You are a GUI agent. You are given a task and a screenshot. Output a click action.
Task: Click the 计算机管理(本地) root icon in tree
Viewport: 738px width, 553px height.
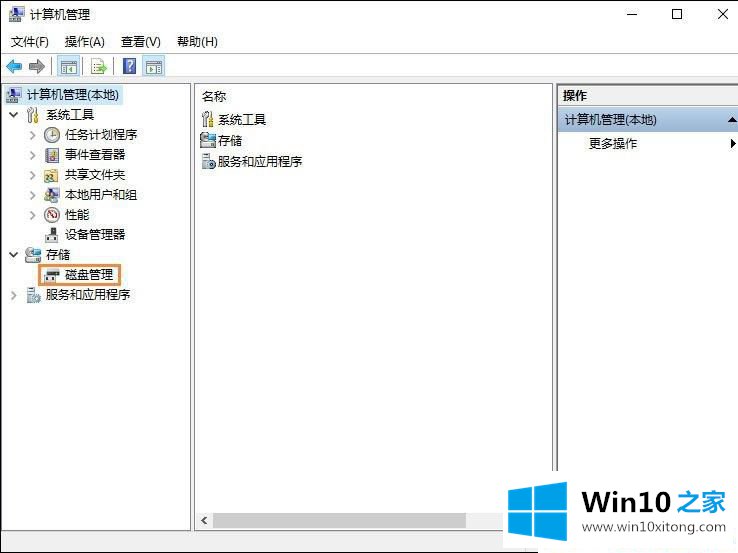click(x=14, y=95)
